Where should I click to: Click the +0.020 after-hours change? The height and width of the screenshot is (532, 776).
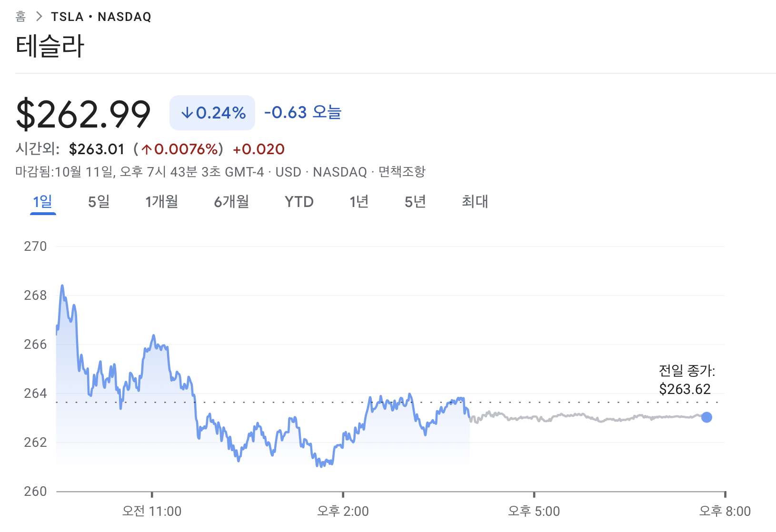tap(259, 149)
